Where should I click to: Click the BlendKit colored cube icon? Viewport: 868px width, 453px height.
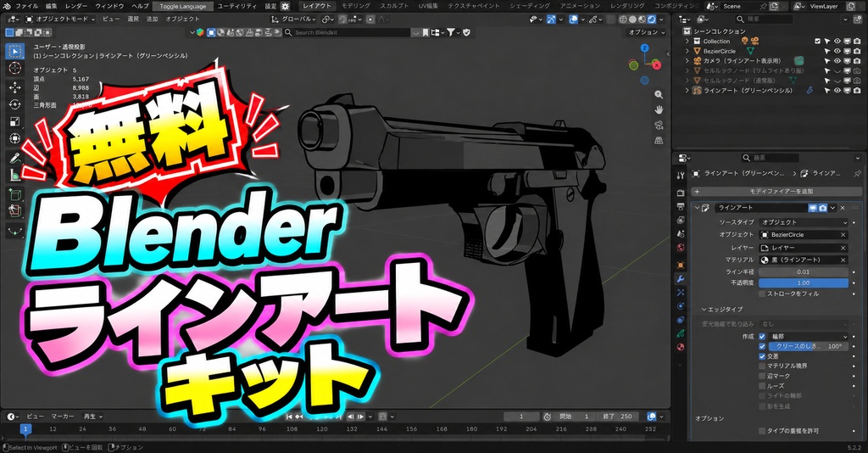200,33
